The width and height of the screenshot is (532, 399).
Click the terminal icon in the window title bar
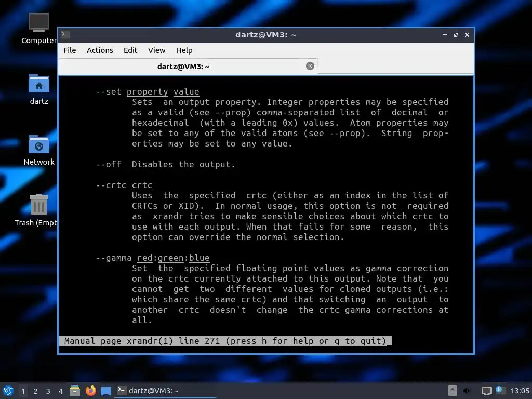[x=65, y=35]
